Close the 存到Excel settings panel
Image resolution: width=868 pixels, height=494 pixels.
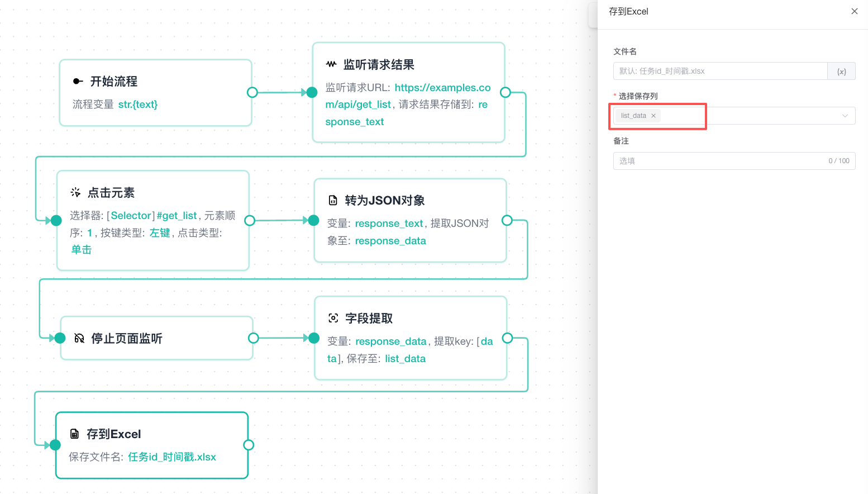854,11
